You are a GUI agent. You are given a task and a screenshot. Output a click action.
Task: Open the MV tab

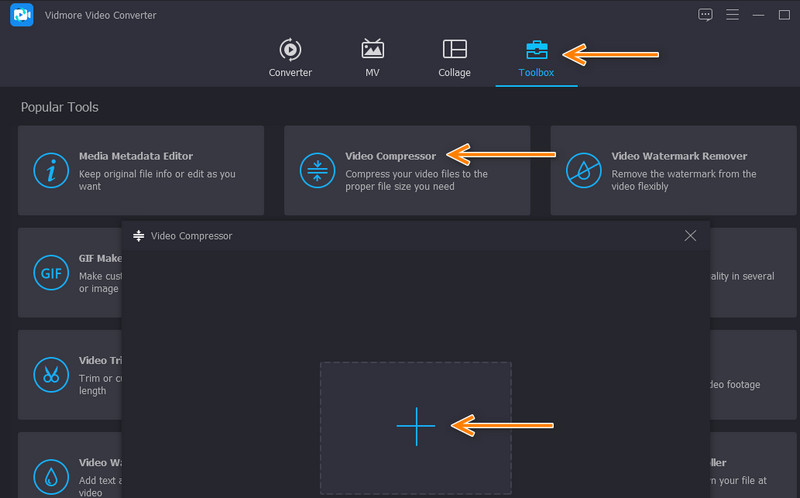[x=372, y=57]
